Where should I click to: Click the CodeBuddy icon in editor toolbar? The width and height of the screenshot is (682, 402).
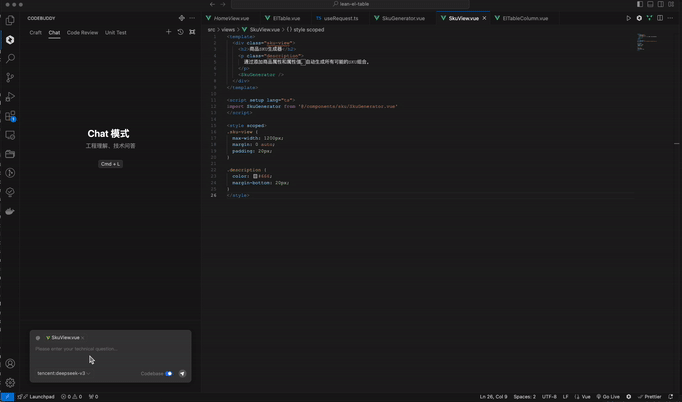click(639, 18)
